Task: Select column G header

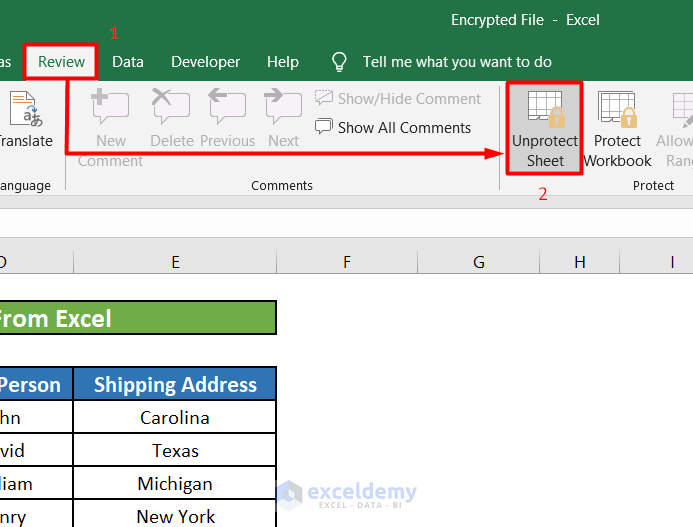Action: tap(479, 262)
